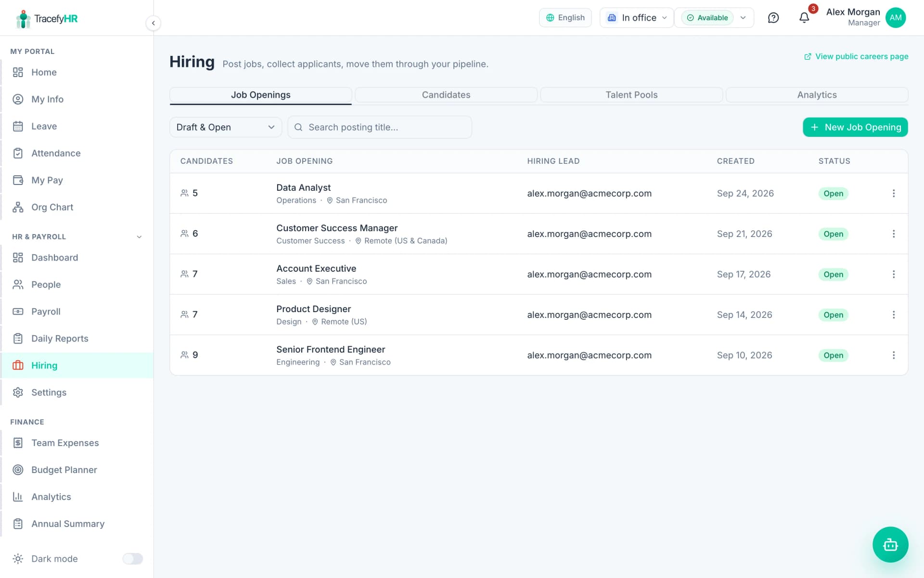
Task: Open the notifications bell icon
Action: [x=804, y=18]
